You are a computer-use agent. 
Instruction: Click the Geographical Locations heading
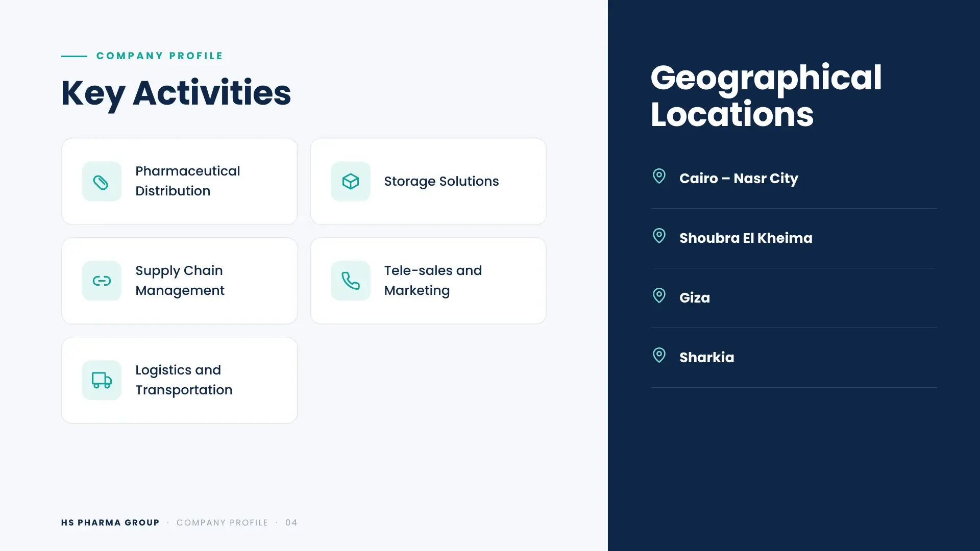pos(766,96)
